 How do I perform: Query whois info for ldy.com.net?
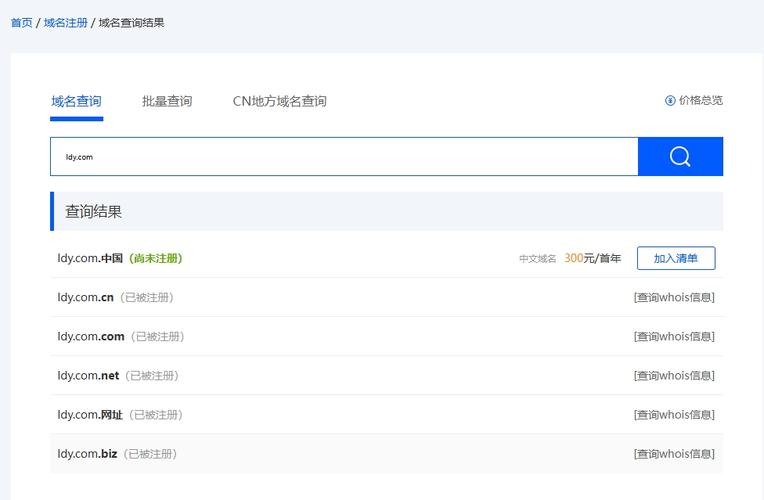coord(674,376)
